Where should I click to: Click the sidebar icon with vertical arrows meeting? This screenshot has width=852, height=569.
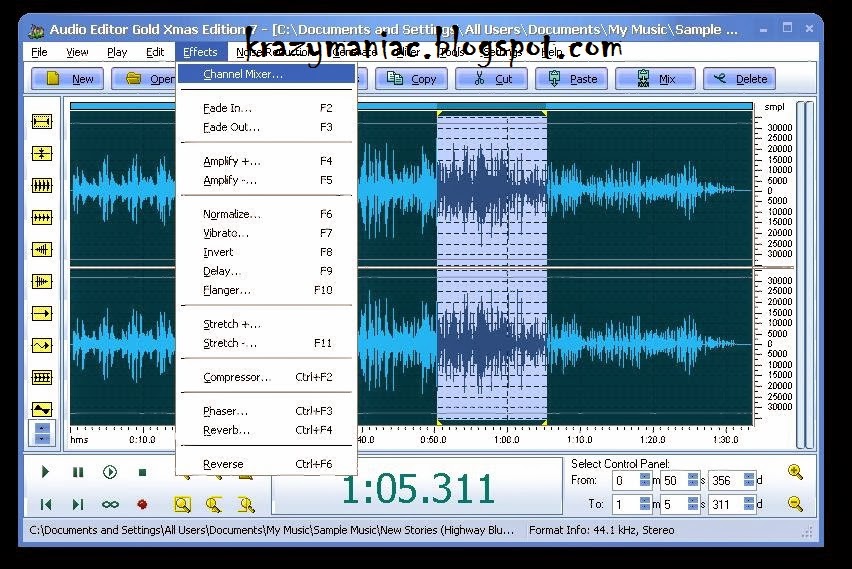(42, 153)
